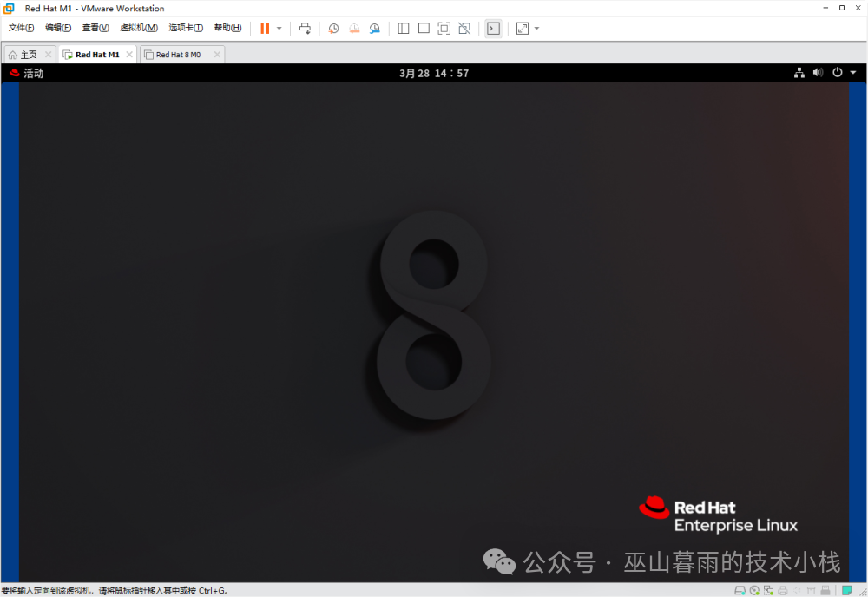
Task: Open the suspend button dropdown arrow
Action: 279,28
